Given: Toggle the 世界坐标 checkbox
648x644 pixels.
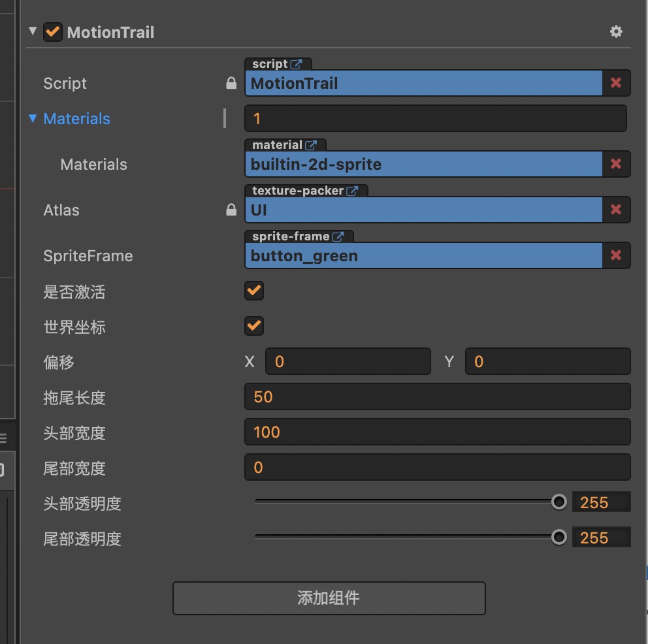Looking at the screenshot, I should [x=254, y=326].
